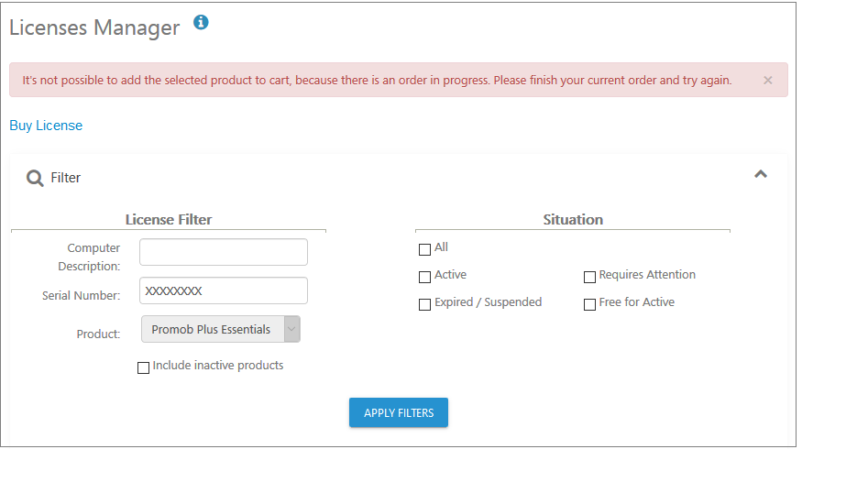Click the APPLY FILTERS button
Viewport: 846px width, 504px height.
399,412
